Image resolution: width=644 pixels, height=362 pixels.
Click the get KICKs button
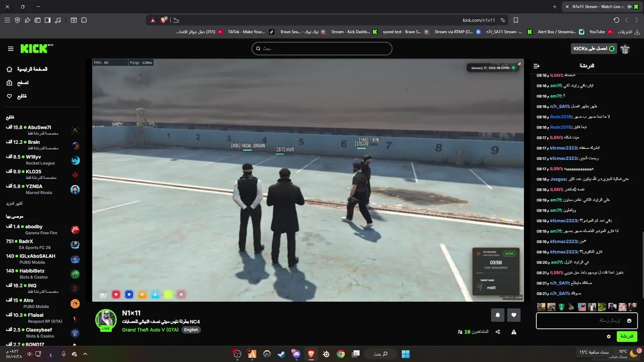tap(594, 49)
